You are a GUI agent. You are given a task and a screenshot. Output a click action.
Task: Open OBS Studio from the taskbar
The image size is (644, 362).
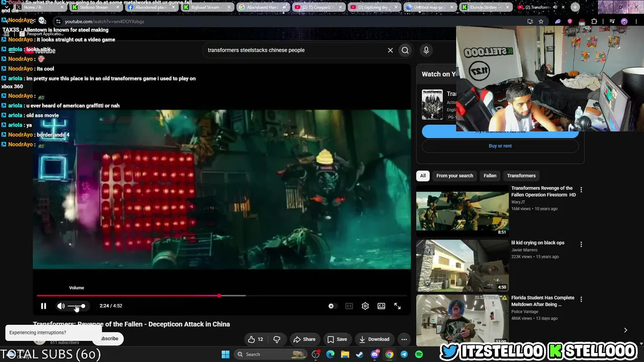click(315, 354)
